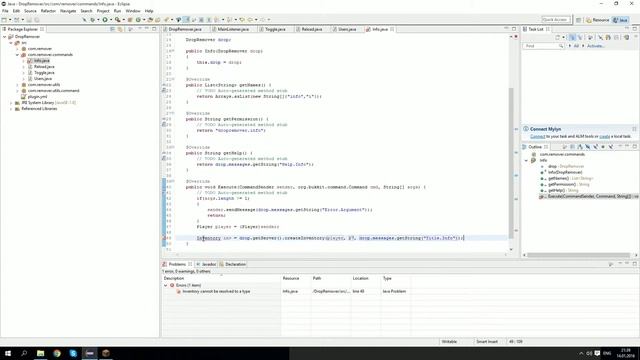This screenshot has height=360, width=640.
Task: Click Collapse All in Package Explorer
Action: 112,29
